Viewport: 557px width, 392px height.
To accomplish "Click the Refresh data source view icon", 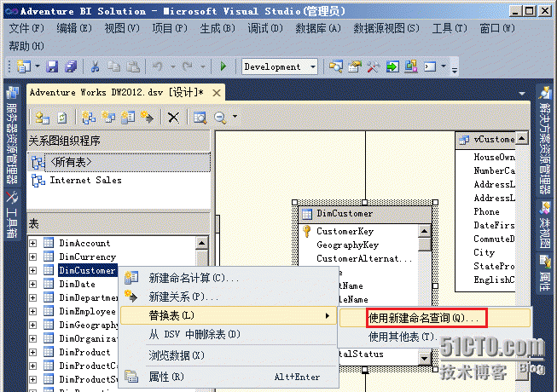I will 61,117.
